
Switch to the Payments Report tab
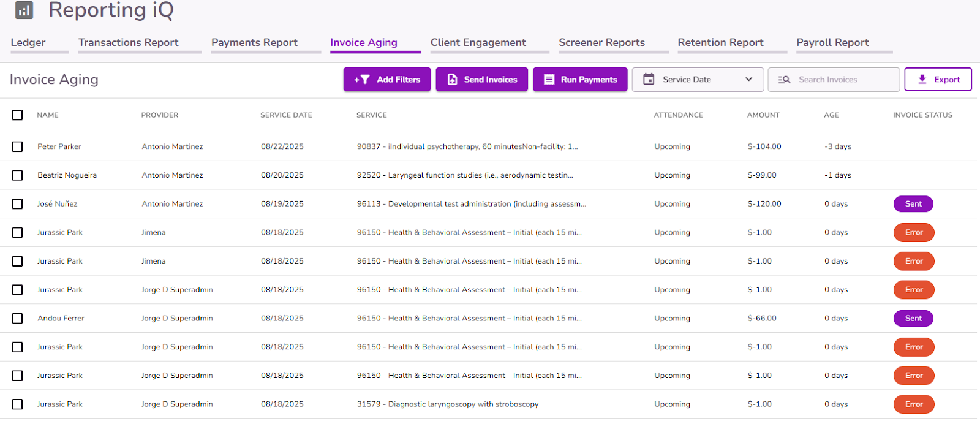[254, 42]
